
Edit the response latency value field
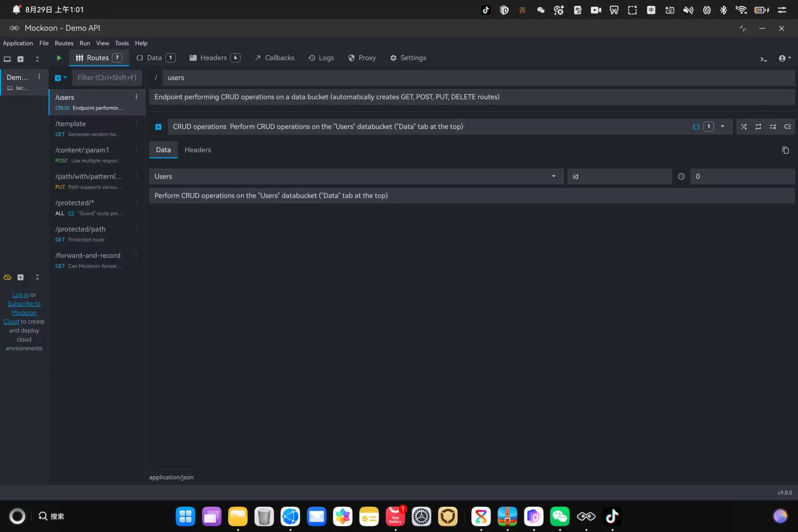(742, 177)
